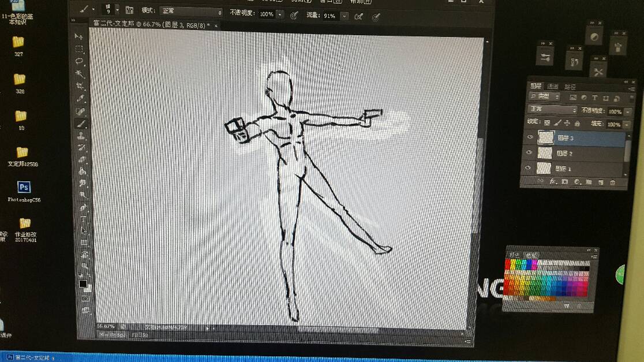Select the Rectangular Marquee tool
Viewport: 644px width, 362px height.
pos(79,49)
